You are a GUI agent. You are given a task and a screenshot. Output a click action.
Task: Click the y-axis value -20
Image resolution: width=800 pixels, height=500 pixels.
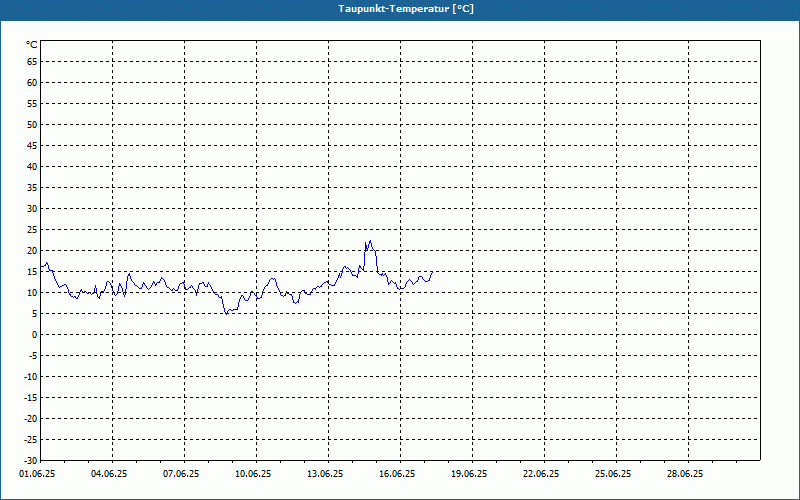coord(31,418)
